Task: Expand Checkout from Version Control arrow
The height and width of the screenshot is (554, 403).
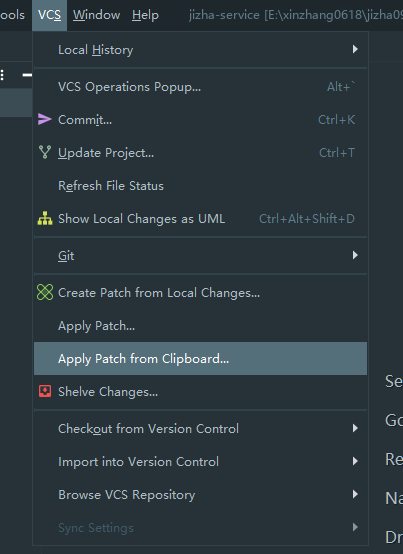Action: point(355,428)
